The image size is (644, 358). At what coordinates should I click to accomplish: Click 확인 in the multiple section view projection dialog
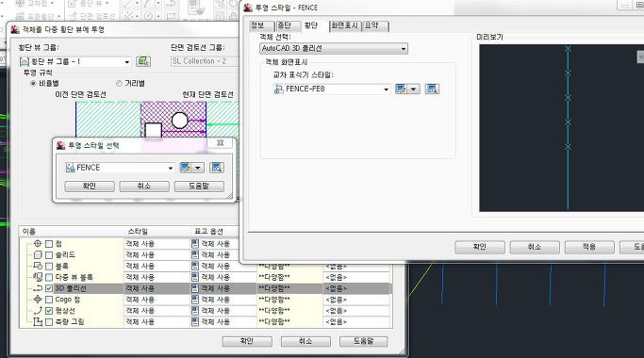pyautogui.click(x=247, y=341)
